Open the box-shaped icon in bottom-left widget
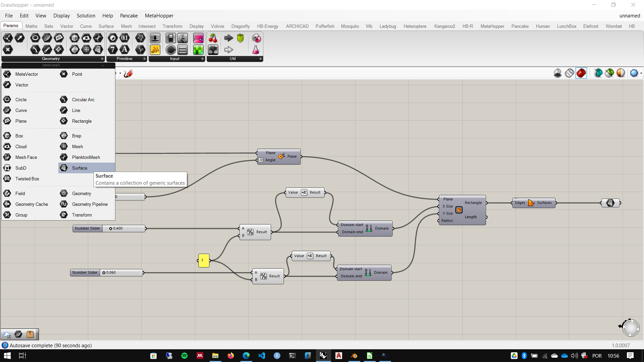 coord(30,334)
